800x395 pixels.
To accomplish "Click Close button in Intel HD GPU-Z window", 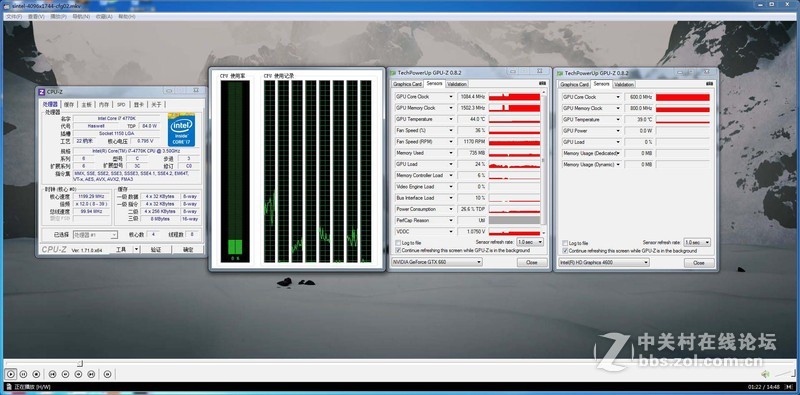I will pos(699,263).
